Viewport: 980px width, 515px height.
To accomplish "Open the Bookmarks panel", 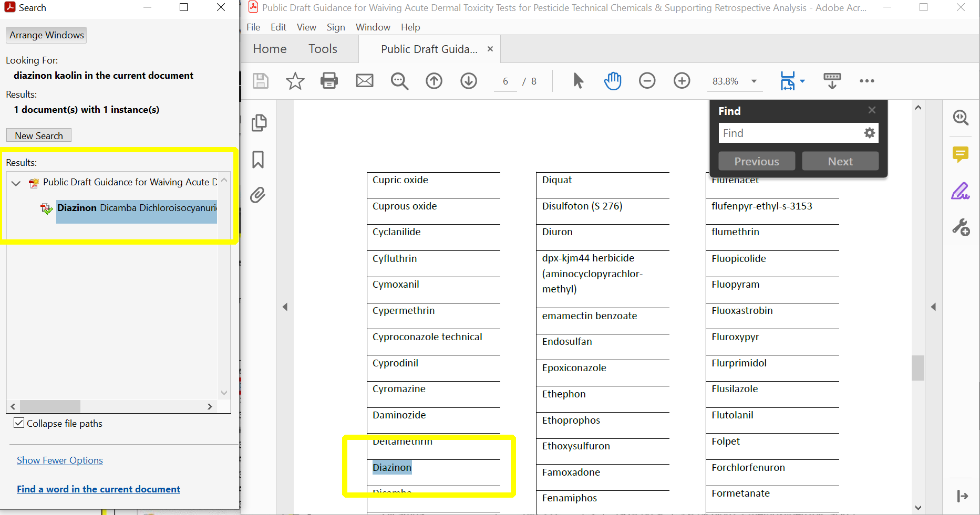I will tap(258, 160).
